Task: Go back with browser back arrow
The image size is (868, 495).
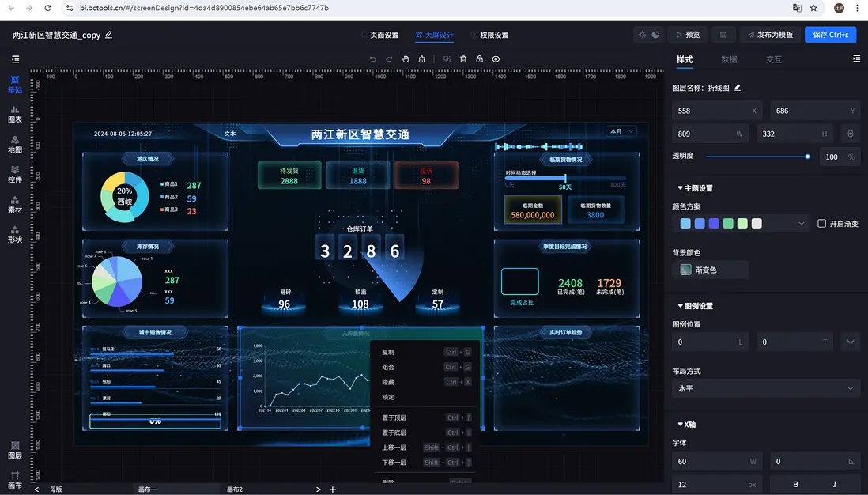Action: (12, 8)
